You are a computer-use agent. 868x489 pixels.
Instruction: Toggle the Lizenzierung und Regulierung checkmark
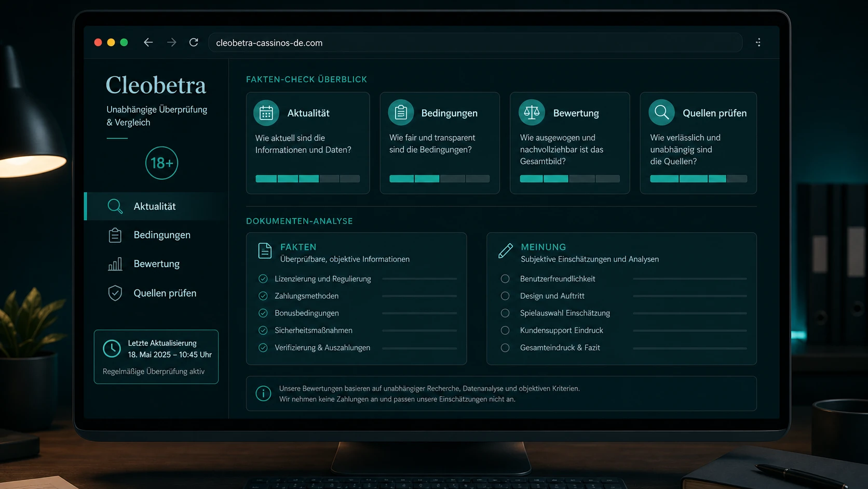tap(263, 279)
